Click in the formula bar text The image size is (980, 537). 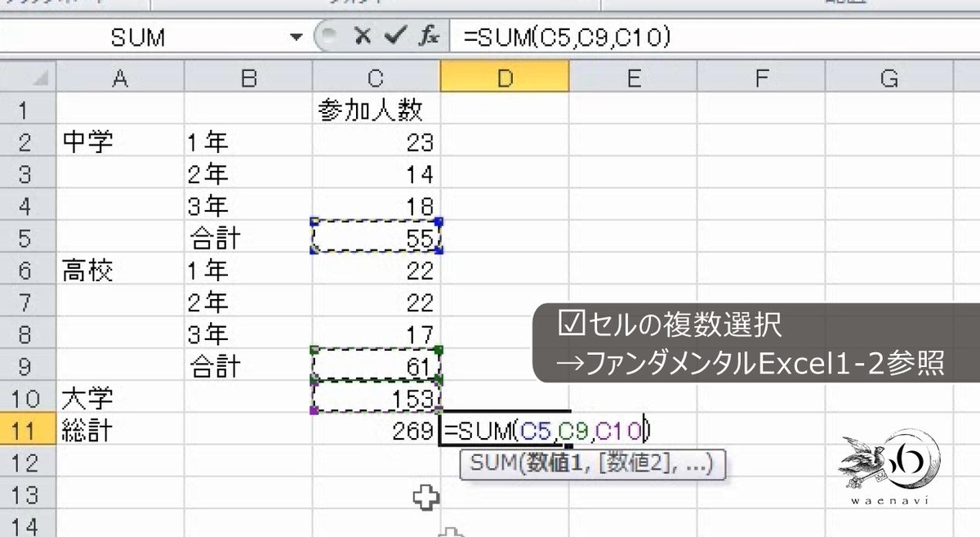pos(567,37)
